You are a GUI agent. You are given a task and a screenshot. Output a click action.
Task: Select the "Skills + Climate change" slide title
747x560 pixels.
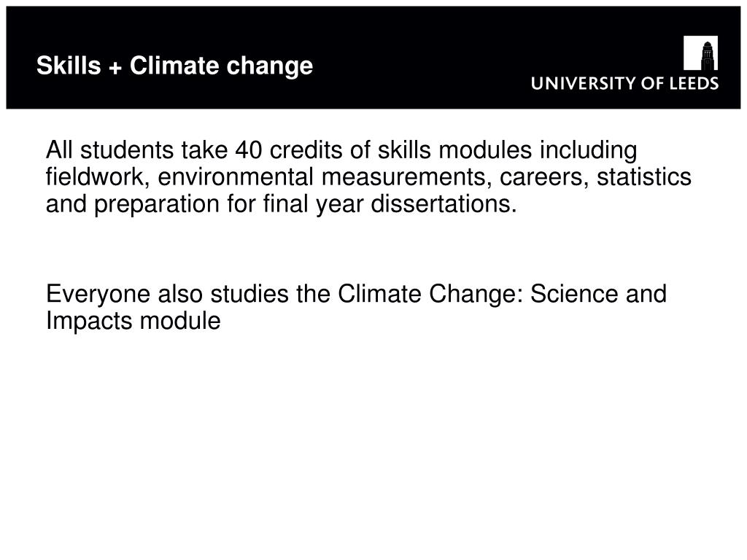tap(174, 66)
